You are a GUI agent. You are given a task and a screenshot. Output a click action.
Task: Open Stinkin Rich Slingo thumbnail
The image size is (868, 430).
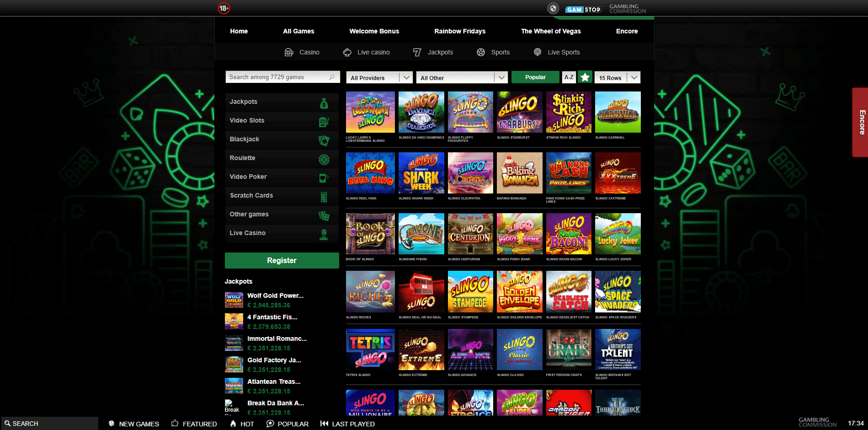(x=569, y=112)
